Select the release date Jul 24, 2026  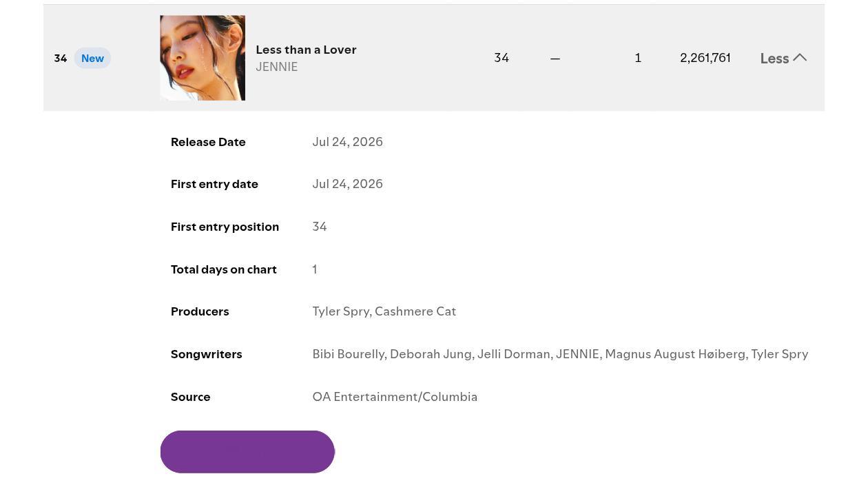click(x=347, y=141)
